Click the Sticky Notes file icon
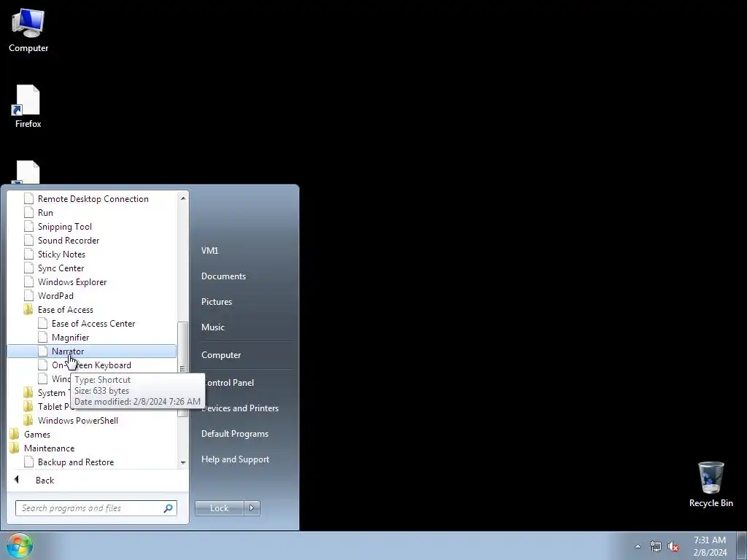The width and height of the screenshot is (747, 560). 28,254
